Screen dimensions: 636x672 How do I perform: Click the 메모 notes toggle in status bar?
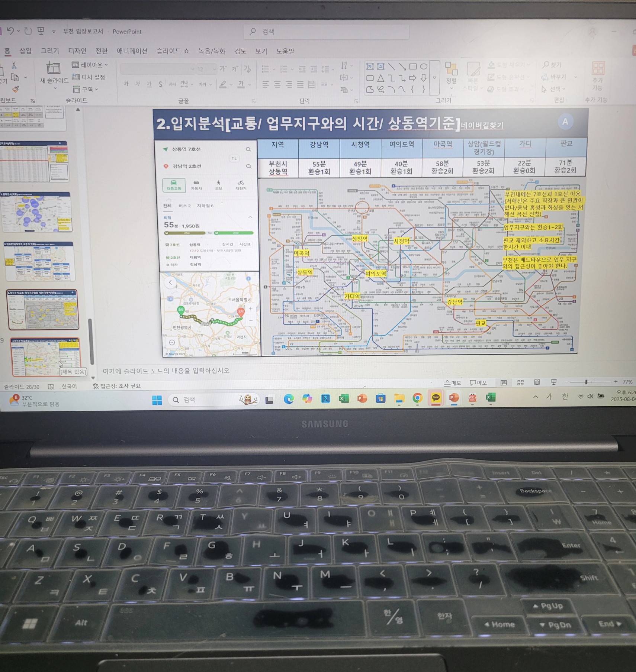(452, 383)
